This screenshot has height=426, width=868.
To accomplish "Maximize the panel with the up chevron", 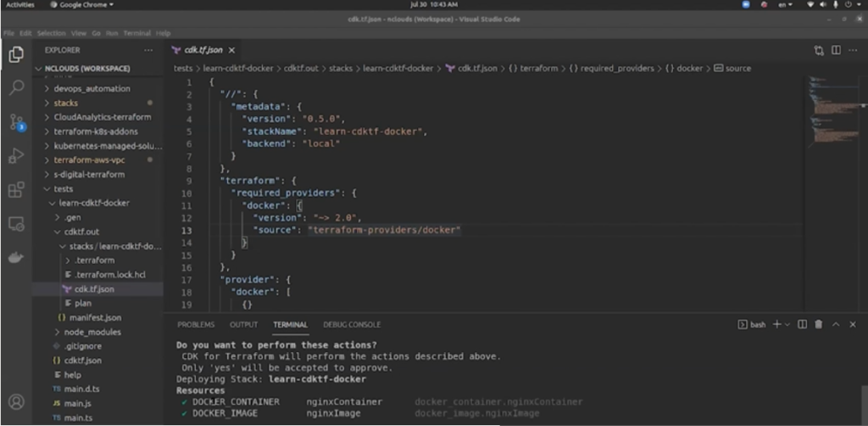I will pos(836,325).
